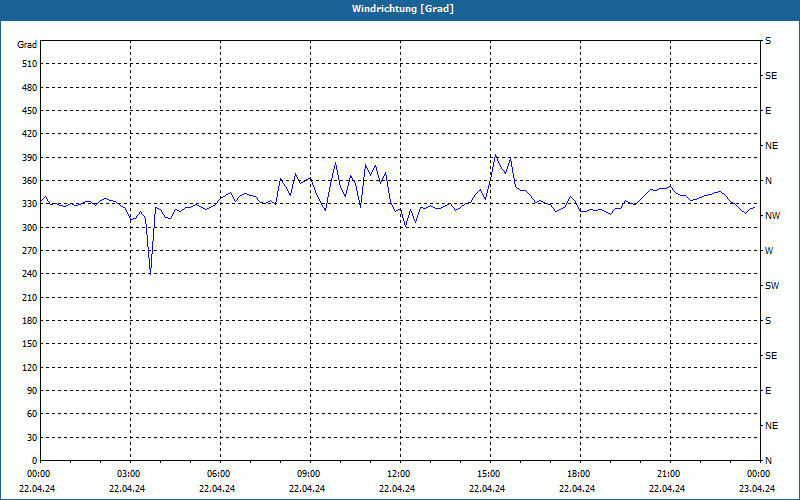Select the Grad unit label on left axis
The image size is (800, 500).
click(27, 45)
